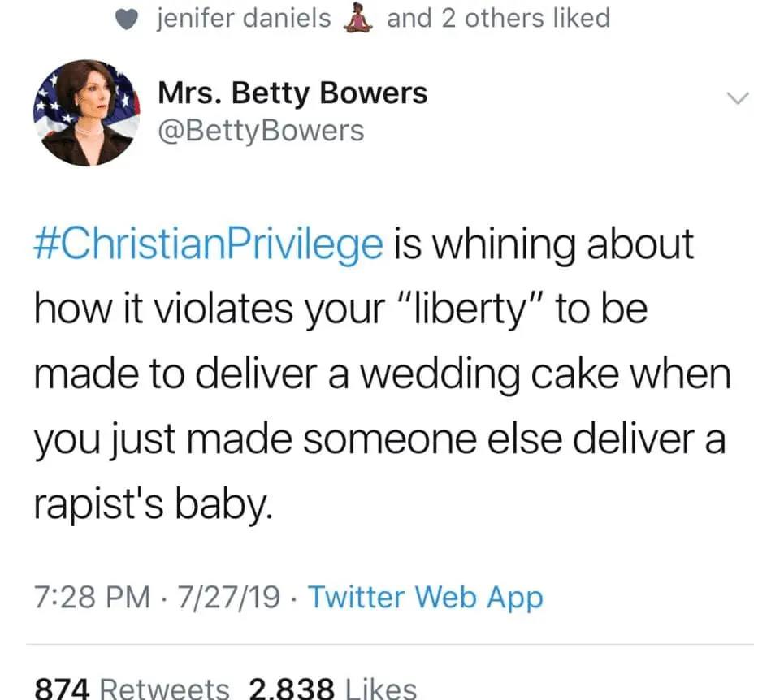This screenshot has height=700, width=780.
Task: Click the 7:28 PM timestamp
Action: (93, 598)
